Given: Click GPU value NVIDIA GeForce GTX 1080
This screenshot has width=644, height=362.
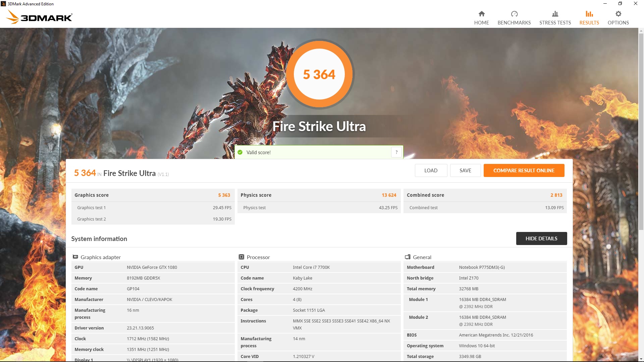Looking at the screenshot, I should point(152,267).
